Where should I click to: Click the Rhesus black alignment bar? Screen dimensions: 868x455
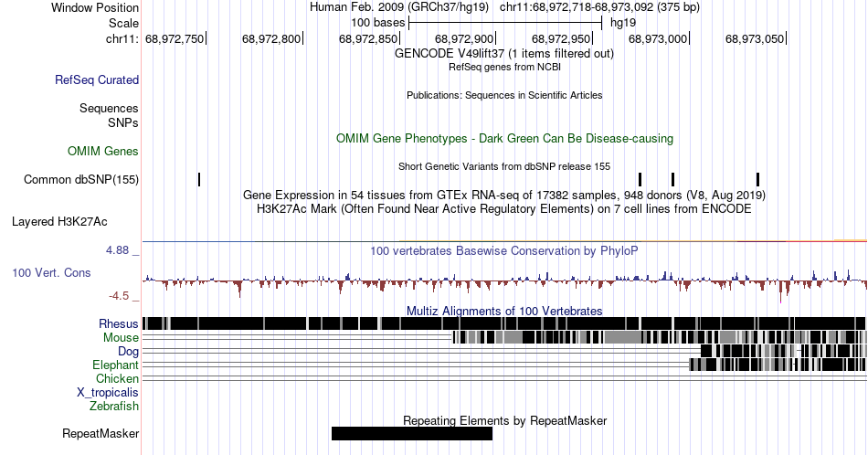[x=503, y=323]
